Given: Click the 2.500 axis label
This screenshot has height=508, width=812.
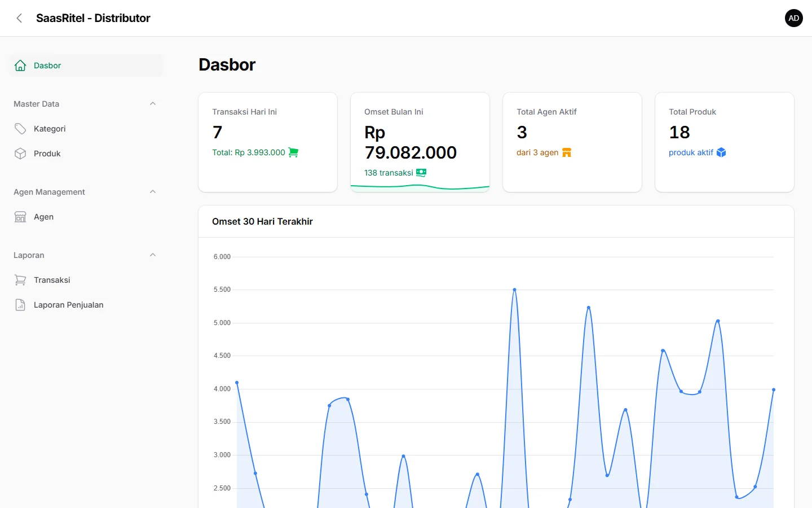Looking at the screenshot, I should click(222, 488).
